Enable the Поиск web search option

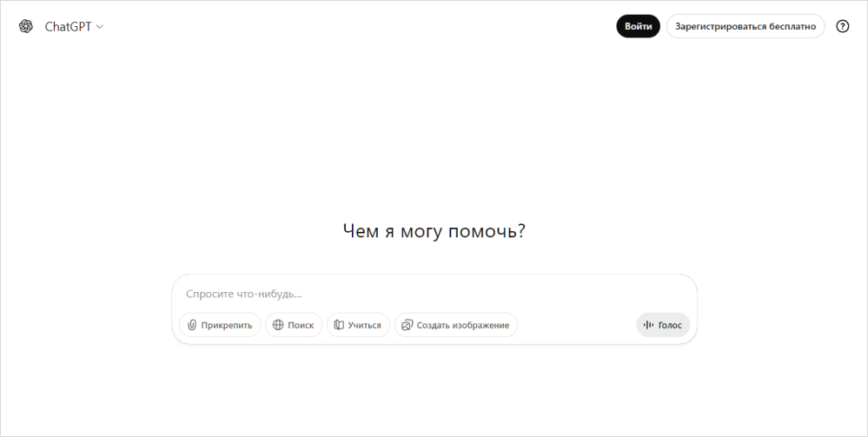[294, 325]
